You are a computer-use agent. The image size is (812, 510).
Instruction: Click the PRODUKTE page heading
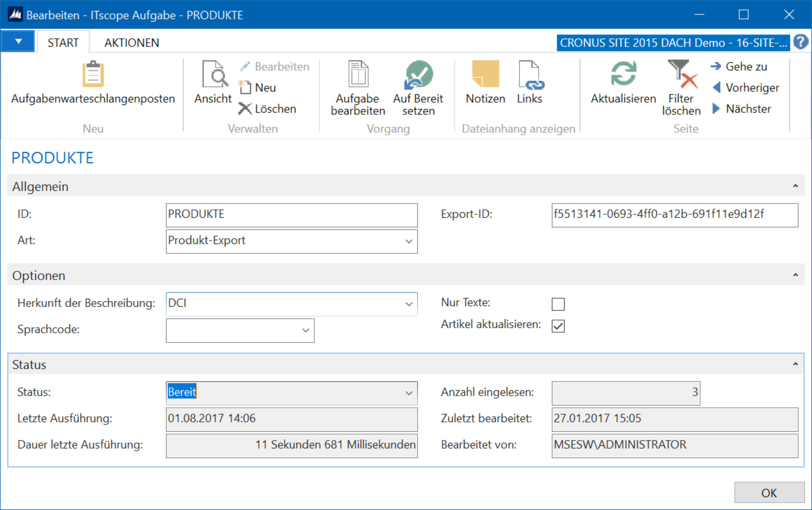pos(52,158)
